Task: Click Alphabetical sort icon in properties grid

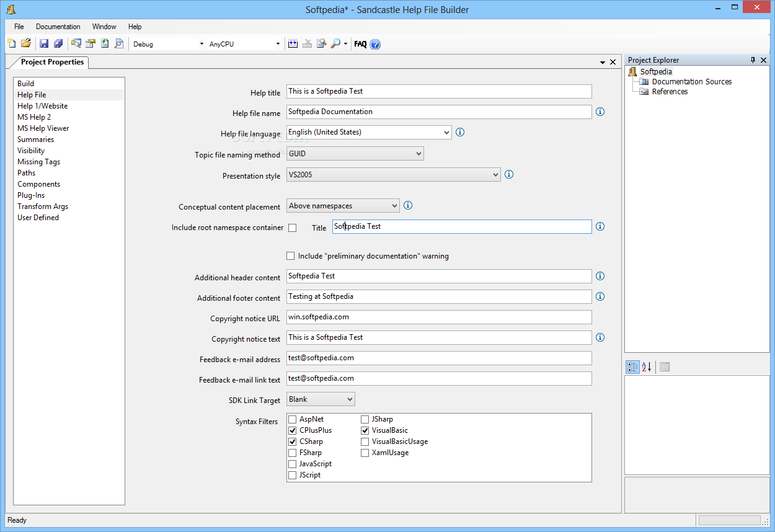Action: coord(646,367)
